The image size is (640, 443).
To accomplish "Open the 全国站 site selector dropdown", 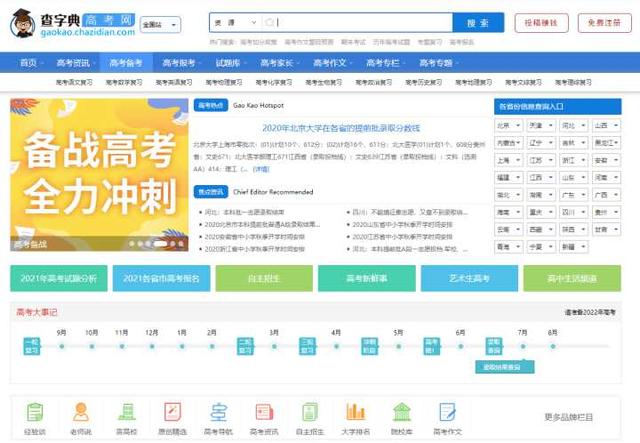I will pos(160,24).
